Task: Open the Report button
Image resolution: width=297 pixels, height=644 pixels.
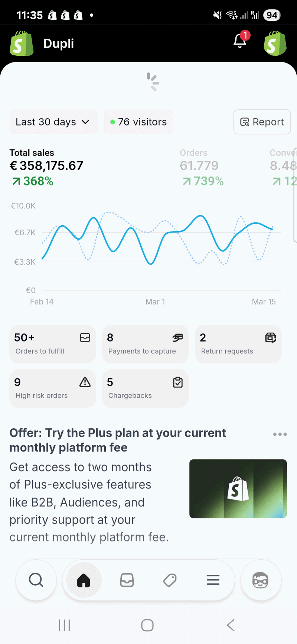Action: point(262,122)
